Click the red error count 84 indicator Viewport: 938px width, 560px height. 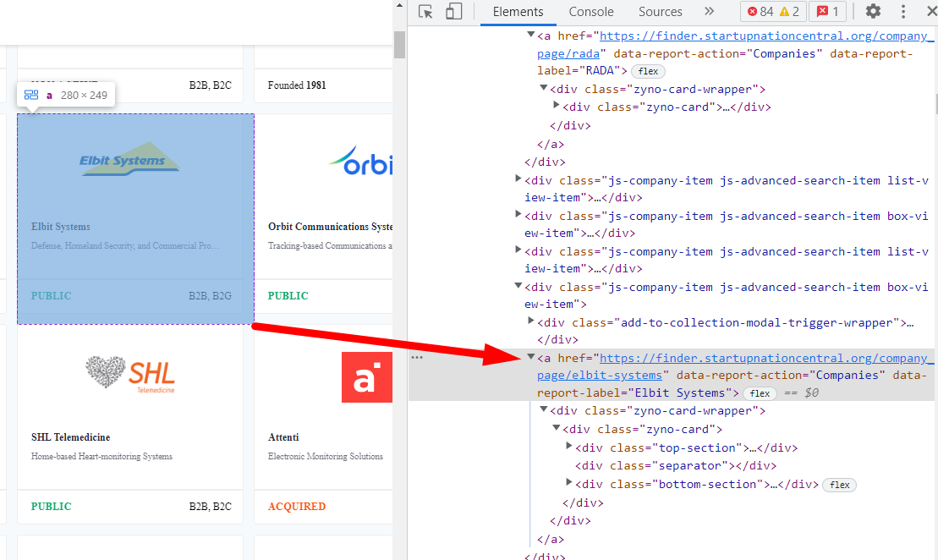pos(760,11)
